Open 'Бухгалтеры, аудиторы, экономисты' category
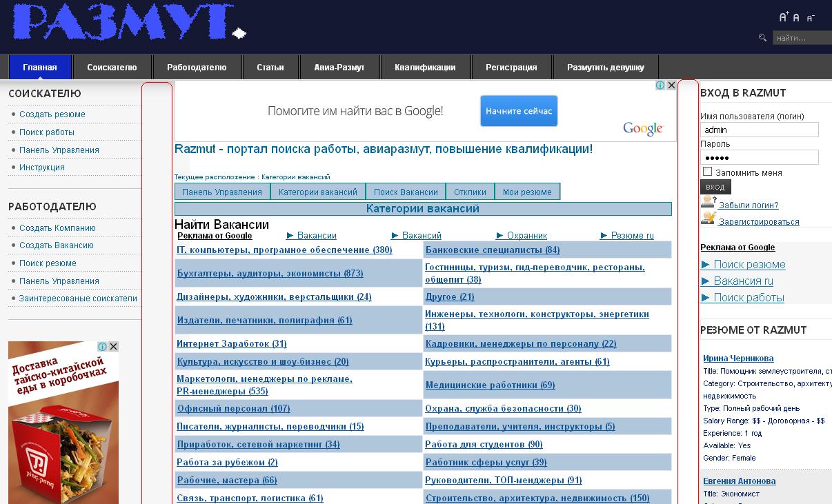This screenshot has height=504, width=832. click(x=270, y=274)
